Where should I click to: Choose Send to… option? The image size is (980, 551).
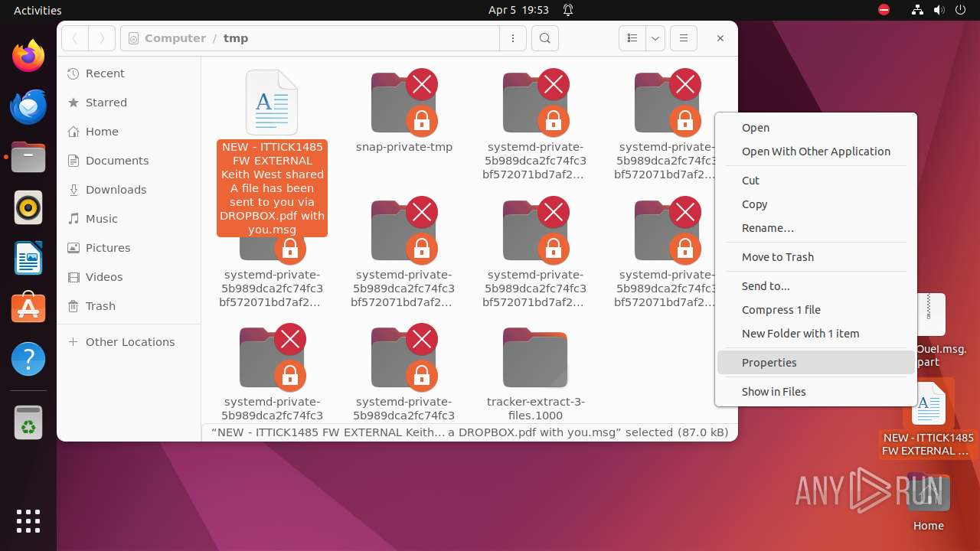[816, 286]
